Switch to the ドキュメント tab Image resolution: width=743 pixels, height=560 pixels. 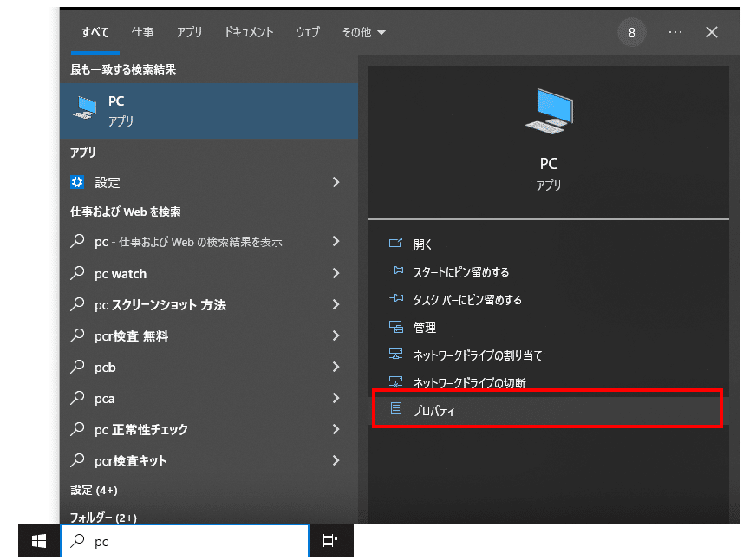coord(249,32)
